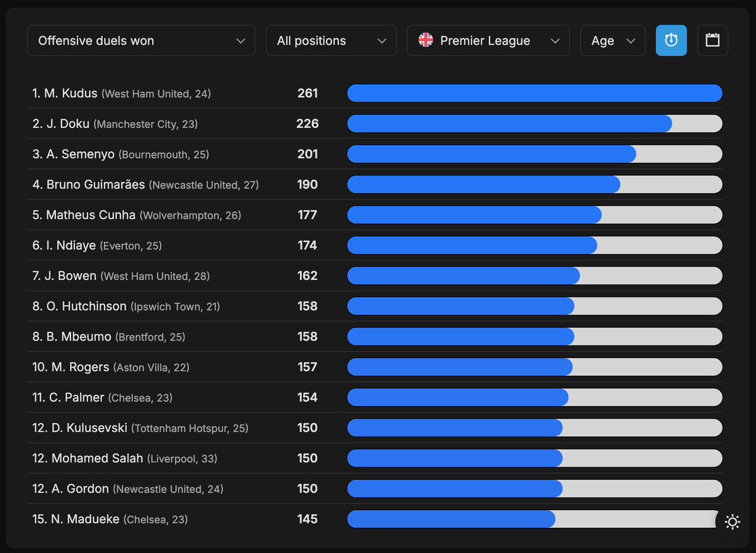Image resolution: width=756 pixels, height=553 pixels.
Task: Click the value 145 for Madueke
Action: tap(307, 519)
